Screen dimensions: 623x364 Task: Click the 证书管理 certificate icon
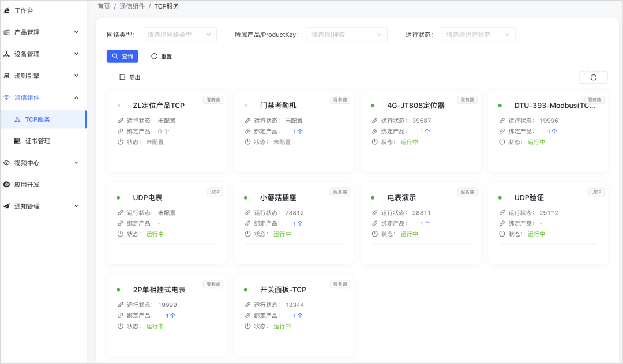point(17,141)
